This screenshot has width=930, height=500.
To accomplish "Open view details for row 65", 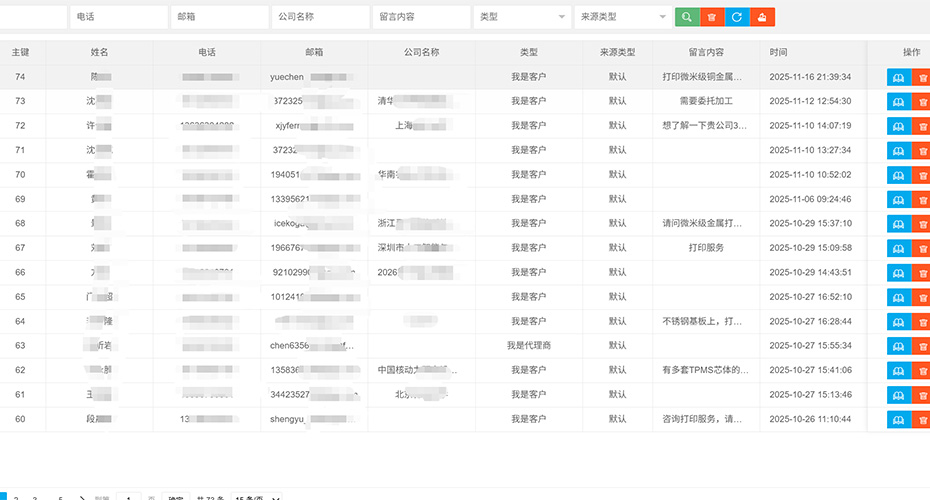I will [x=899, y=297].
